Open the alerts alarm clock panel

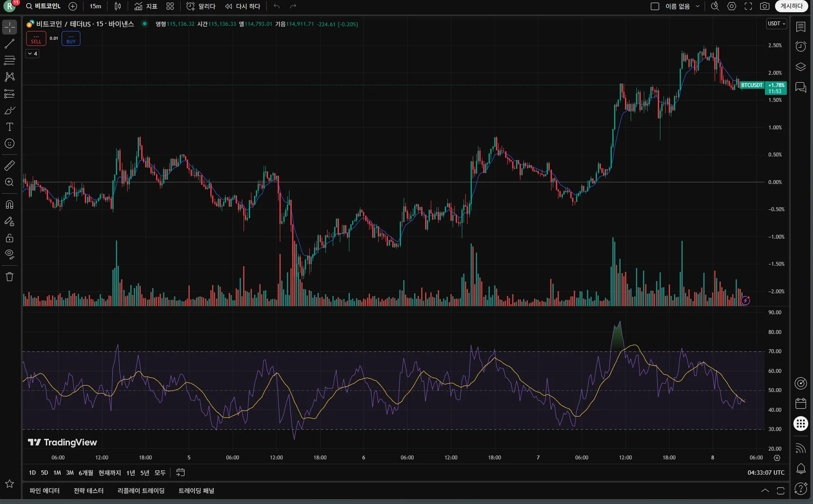[800, 46]
